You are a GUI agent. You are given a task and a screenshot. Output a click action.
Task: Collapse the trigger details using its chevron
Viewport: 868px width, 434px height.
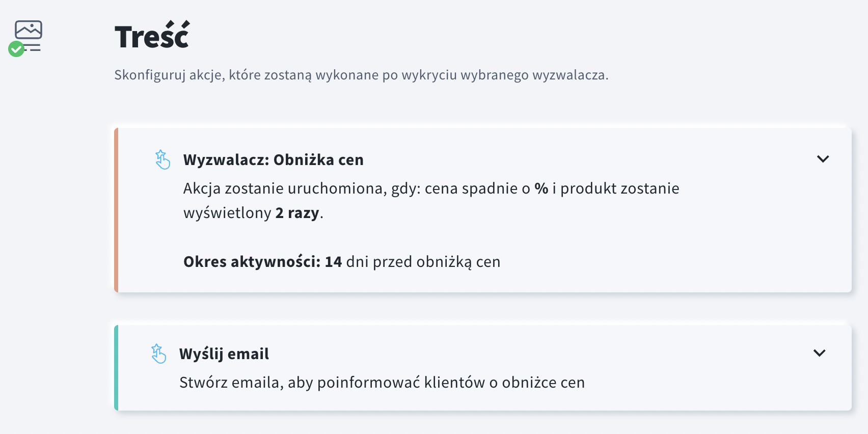[822, 159]
